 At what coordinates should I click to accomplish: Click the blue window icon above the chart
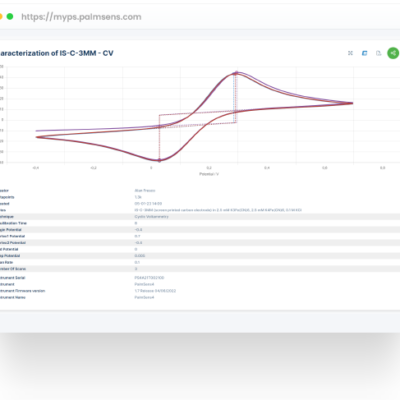click(364, 53)
